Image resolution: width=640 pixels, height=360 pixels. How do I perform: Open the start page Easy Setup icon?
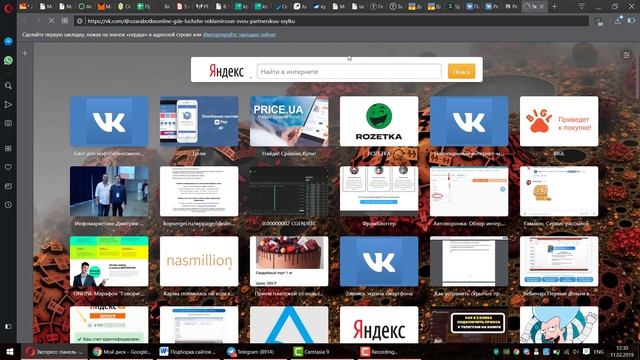[x=627, y=55]
